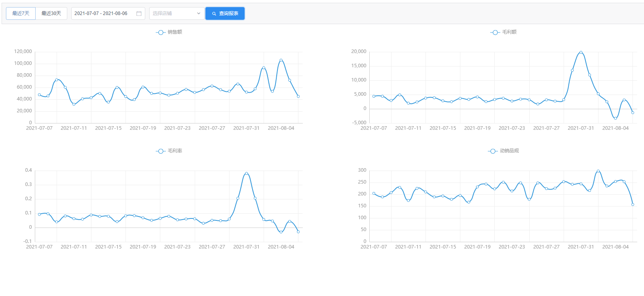
Task: Toggle the 销售额 series legend
Action: [x=169, y=32]
